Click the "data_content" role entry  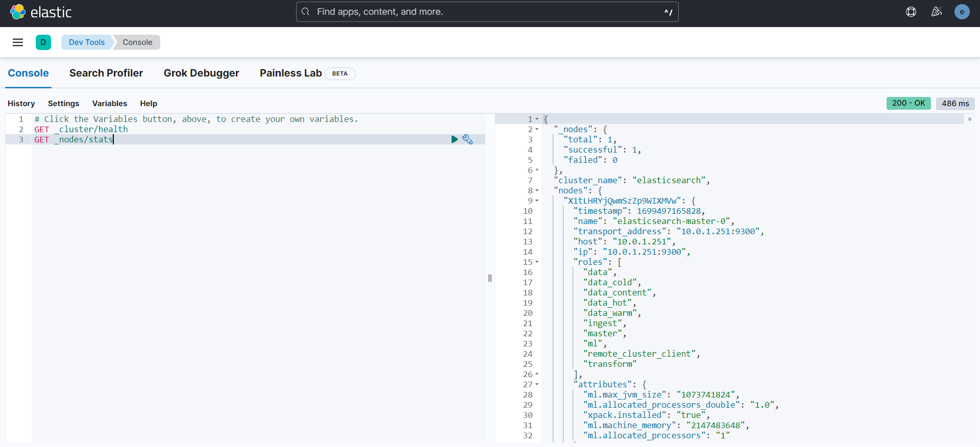coord(620,292)
